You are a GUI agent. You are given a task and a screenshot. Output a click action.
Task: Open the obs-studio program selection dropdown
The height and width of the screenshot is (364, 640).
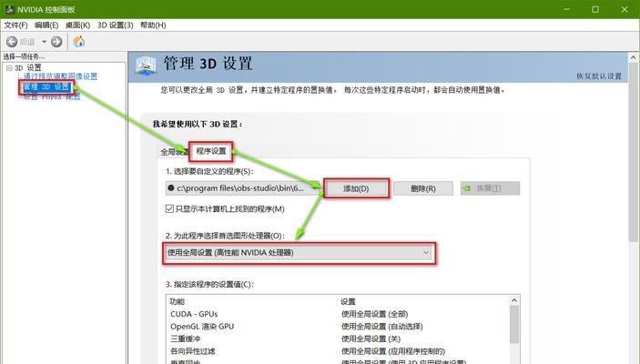[242, 188]
